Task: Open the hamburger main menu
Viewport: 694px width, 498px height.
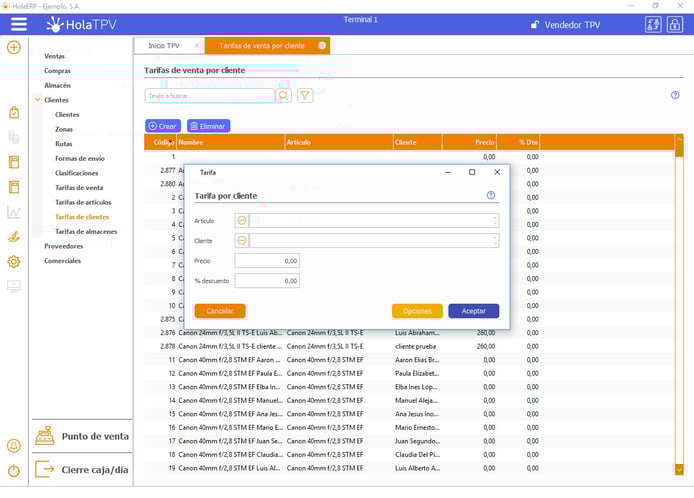Action: pos(19,24)
